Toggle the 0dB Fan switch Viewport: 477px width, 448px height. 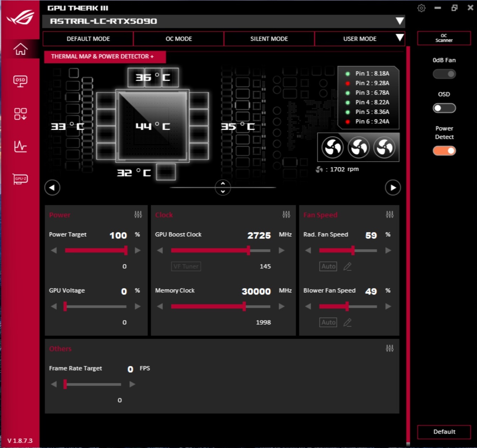pyautogui.click(x=444, y=74)
